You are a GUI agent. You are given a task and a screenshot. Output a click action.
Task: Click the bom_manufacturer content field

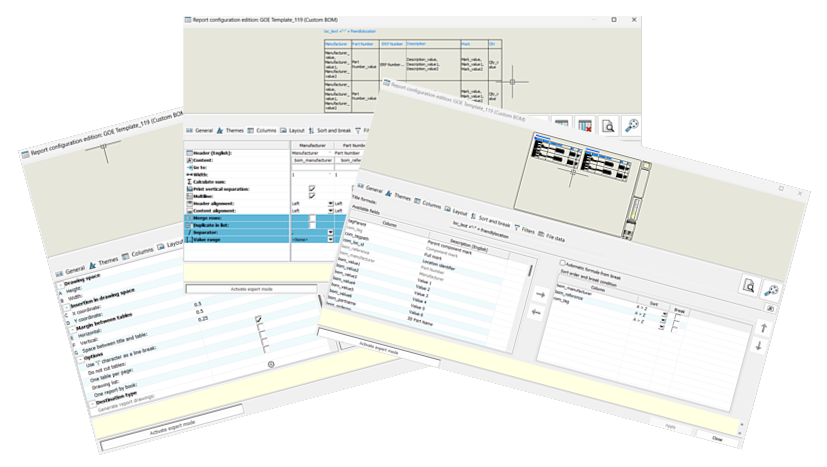tap(312, 160)
